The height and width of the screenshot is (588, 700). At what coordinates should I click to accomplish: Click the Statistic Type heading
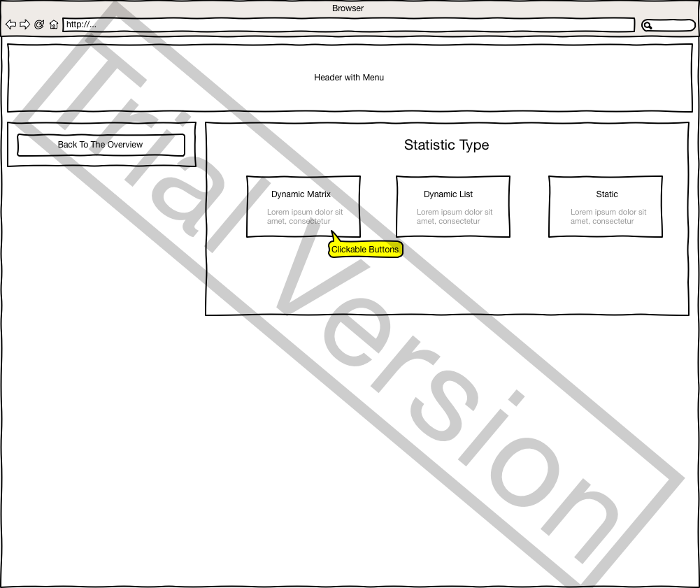tap(446, 145)
